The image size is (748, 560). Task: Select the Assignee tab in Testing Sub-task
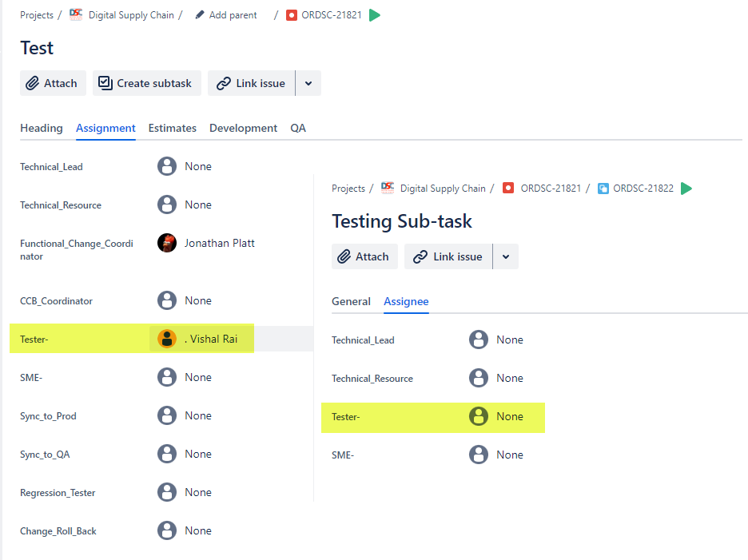click(x=406, y=301)
